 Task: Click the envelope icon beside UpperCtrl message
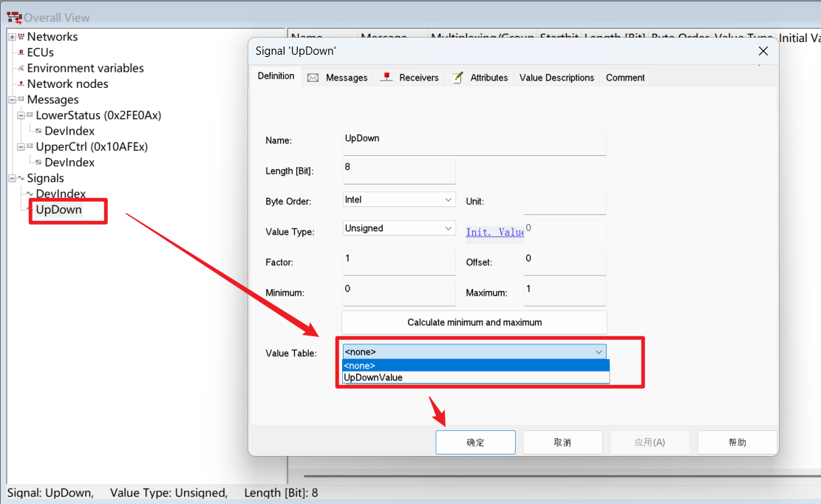[30, 147]
